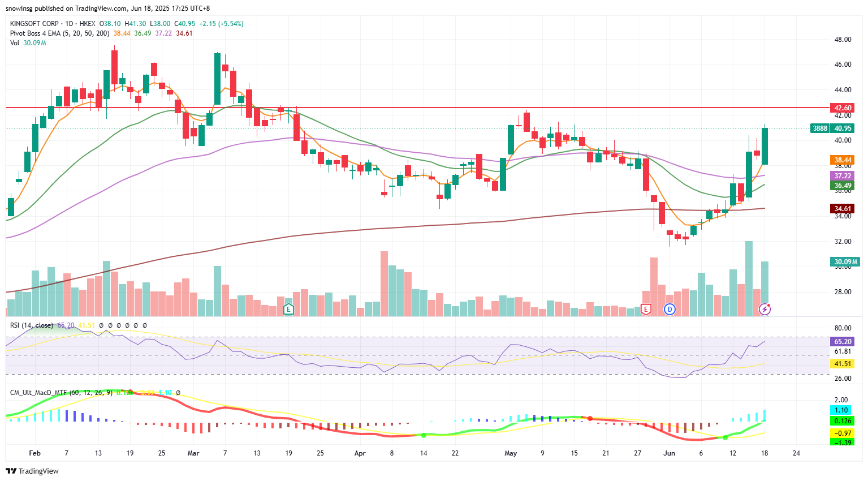Click the latest green candle on Jun 18
This screenshot has width=868, height=481.
[x=765, y=146]
